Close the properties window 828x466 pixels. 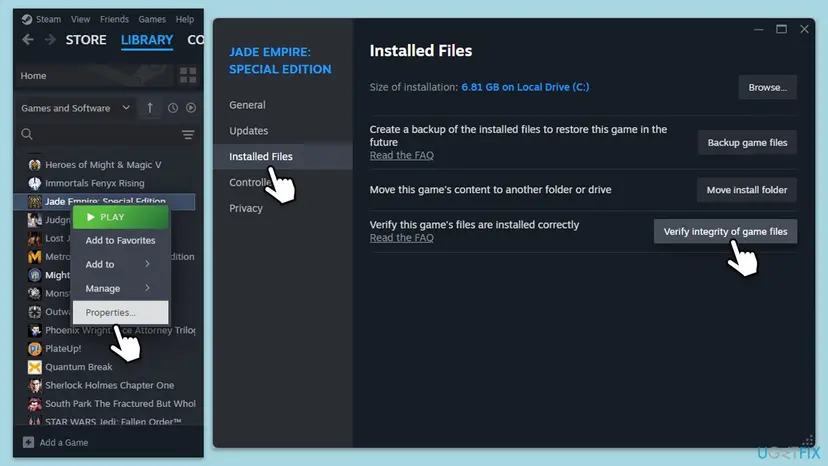pyautogui.click(x=804, y=29)
